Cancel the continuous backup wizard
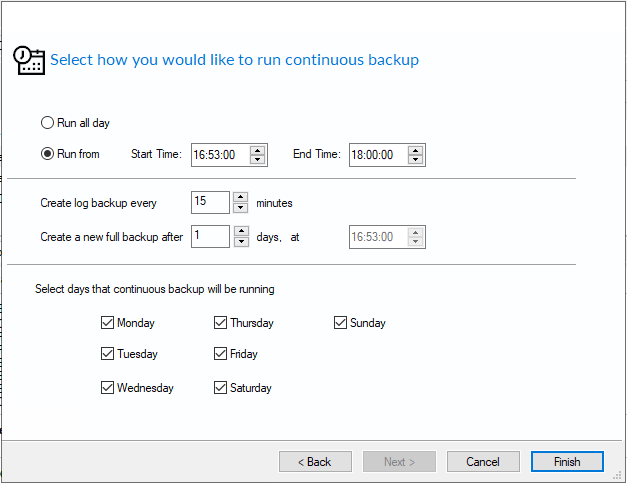Viewport: 627px width, 483px height. (x=483, y=462)
